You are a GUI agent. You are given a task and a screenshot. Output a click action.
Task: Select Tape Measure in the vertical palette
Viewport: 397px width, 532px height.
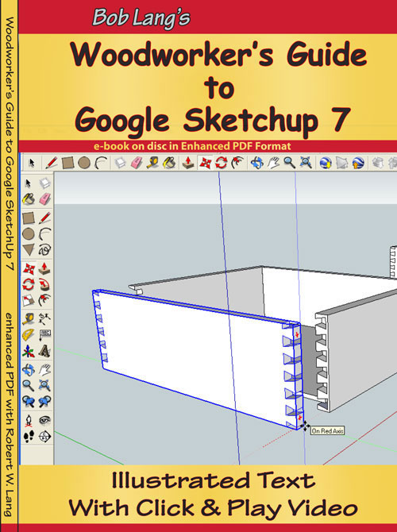coord(29,319)
